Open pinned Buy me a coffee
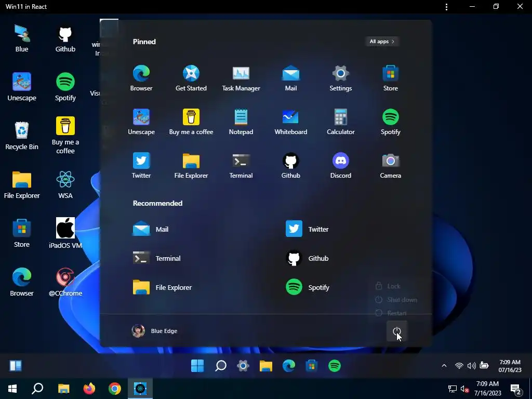 (x=191, y=122)
